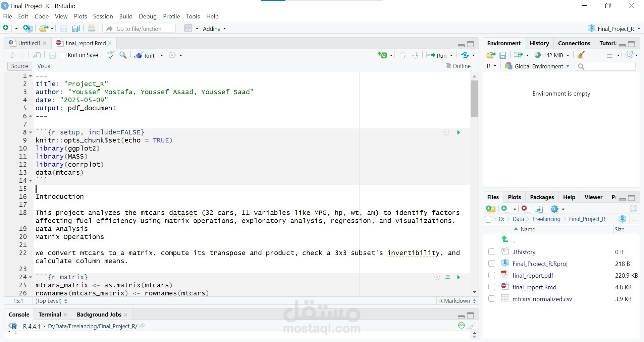Refresh the Environment pane
Image resolution: width=644 pixels, height=342 pixels.
pyautogui.click(x=629, y=55)
